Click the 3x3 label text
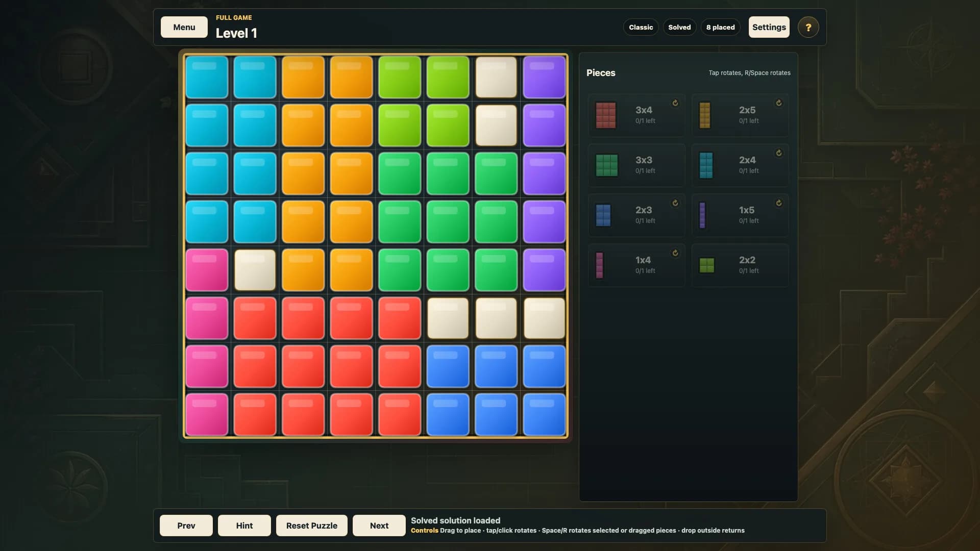Viewport: 980px width, 551px height. [644, 160]
